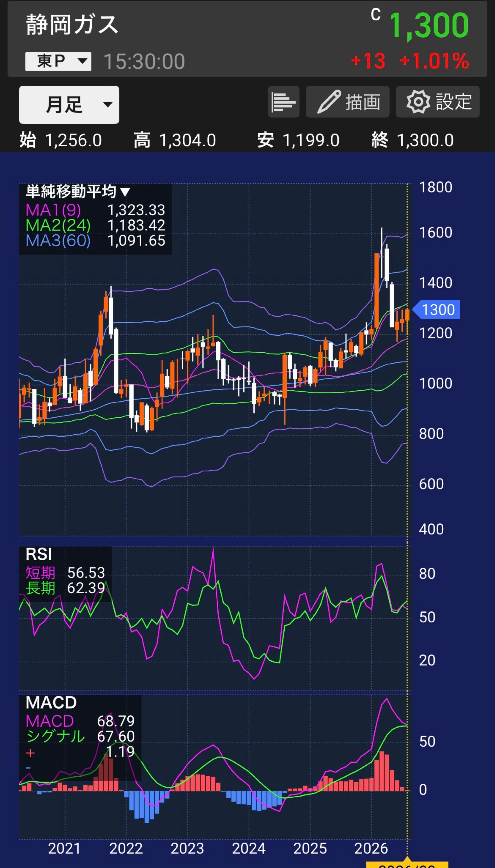Image resolution: width=495 pixels, height=868 pixels.
Task: Open the price-by-volume bars icon
Action: click(283, 102)
